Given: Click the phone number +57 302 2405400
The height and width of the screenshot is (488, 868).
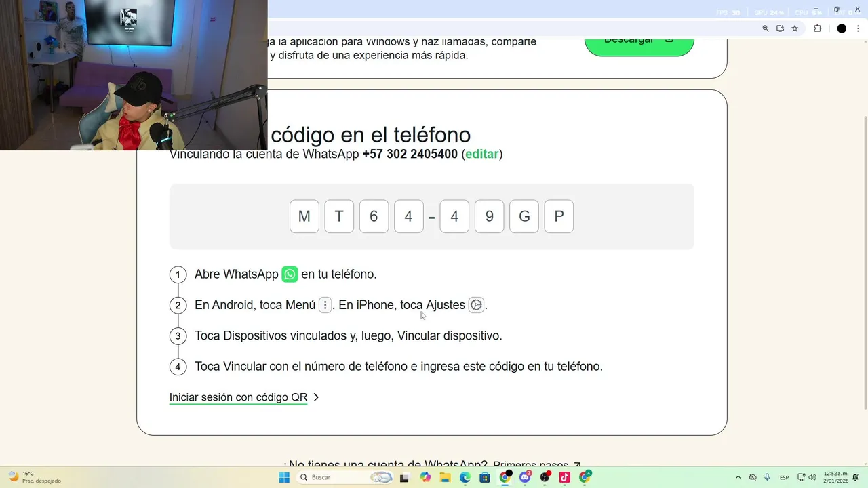Looking at the screenshot, I should [410, 154].
